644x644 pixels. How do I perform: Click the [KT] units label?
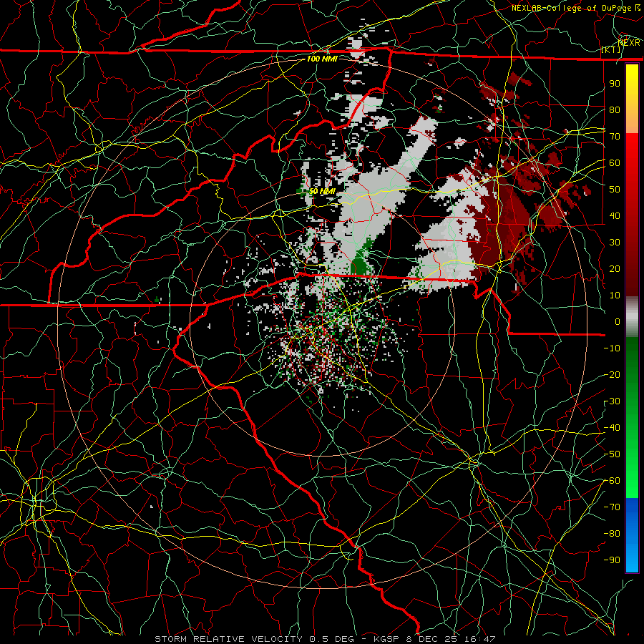[x=611, y=49]
